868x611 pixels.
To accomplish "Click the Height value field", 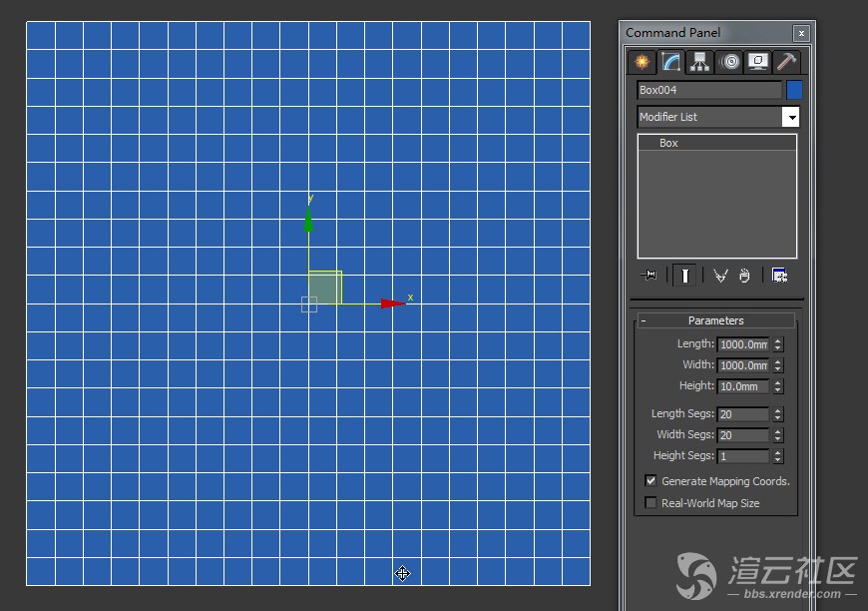I will (743, 386).
